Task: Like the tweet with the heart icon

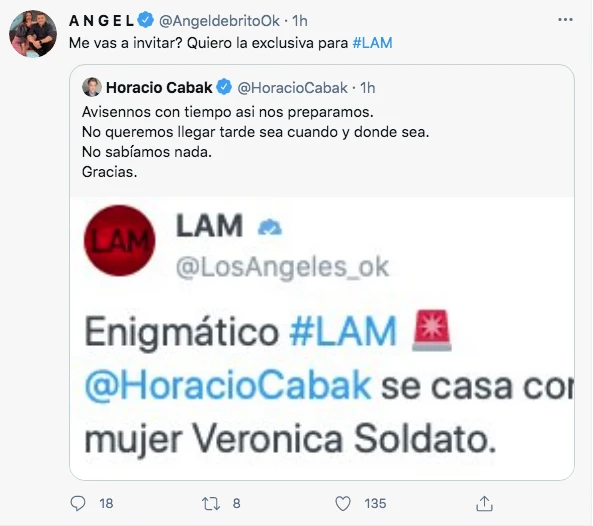Action: (343, 504)
